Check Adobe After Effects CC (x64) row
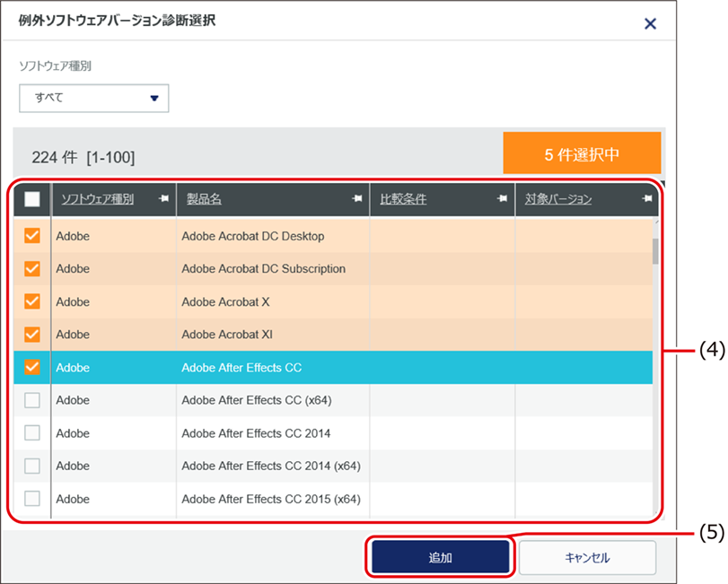Screen dimensions: 728x584 (x=32, y=400)
